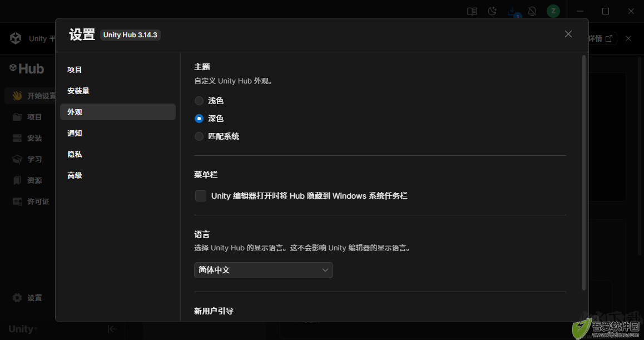Toggle hide Hub to Windows taskbar checkbox

tap(201, 196)
